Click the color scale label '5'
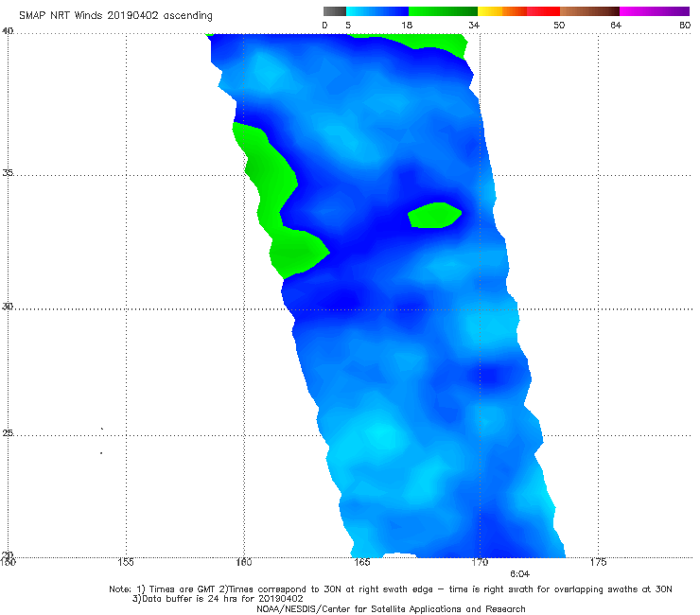The height and width of the screenshot is (615, 700). point(348,25)
